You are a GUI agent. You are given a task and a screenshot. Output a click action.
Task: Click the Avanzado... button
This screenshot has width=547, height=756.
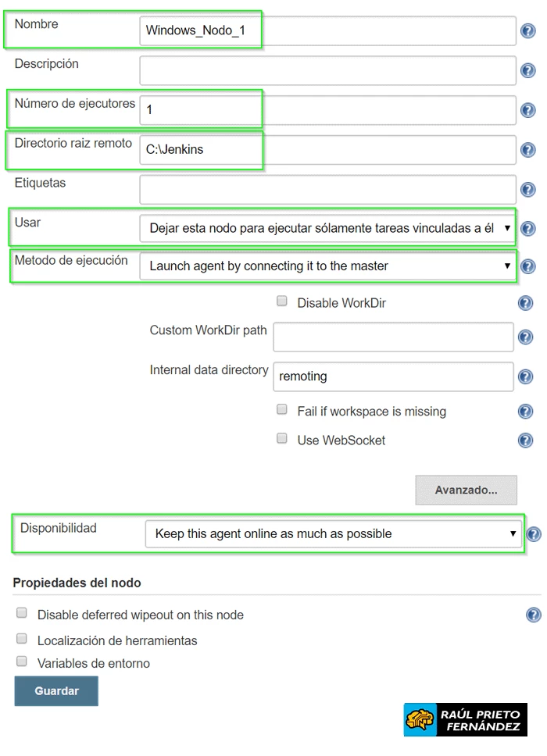click(466, 490)
